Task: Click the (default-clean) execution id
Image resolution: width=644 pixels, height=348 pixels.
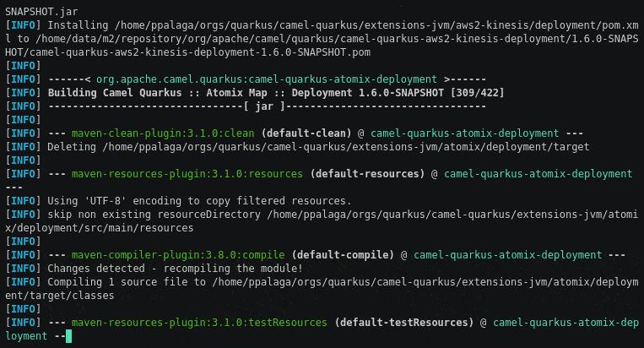Action: (x=303, y=133)
